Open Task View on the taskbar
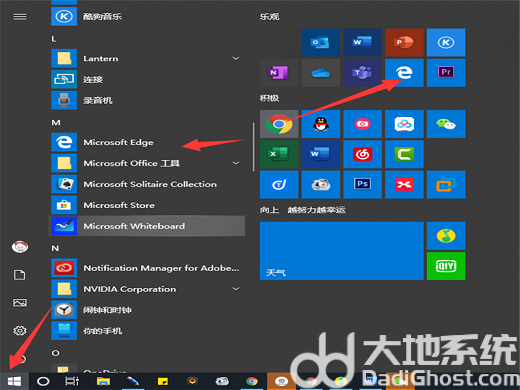Screen dimensions: 520x390 (72, 381)
